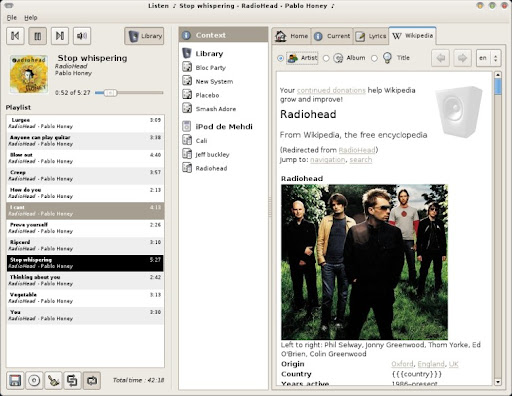Select the Artist radio option
This screenshot has height=396, width=512.
click(x=280, y=58)
